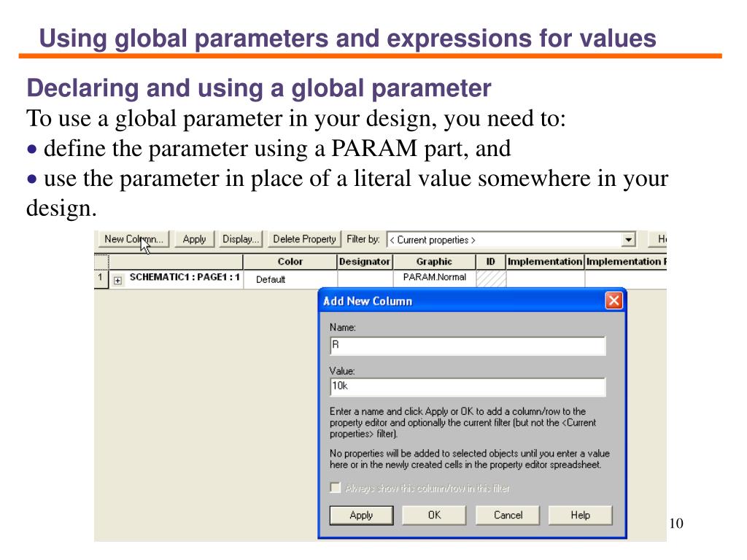This screenshot has width=747, height=560.
Task: Close the Add New Column dialog
Action: point(614,300)
